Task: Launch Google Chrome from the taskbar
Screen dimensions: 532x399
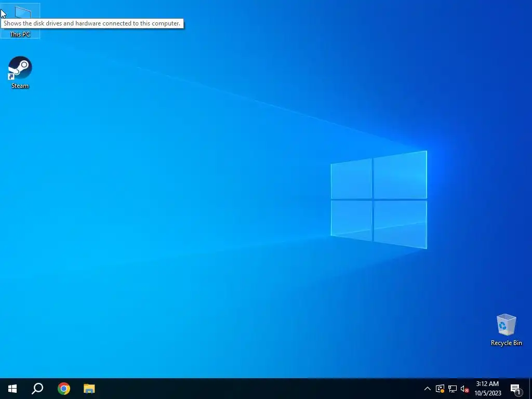Action: click(x=64, y=389)
